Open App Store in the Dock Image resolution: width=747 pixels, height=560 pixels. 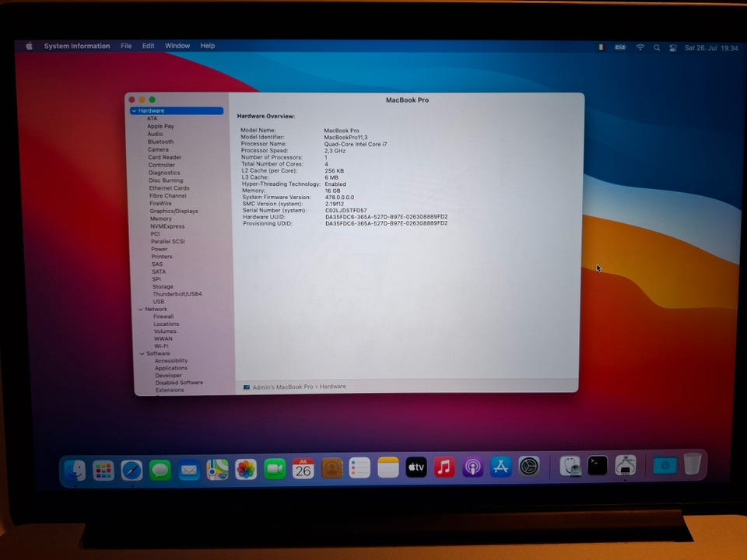click(x=500, y=466)
